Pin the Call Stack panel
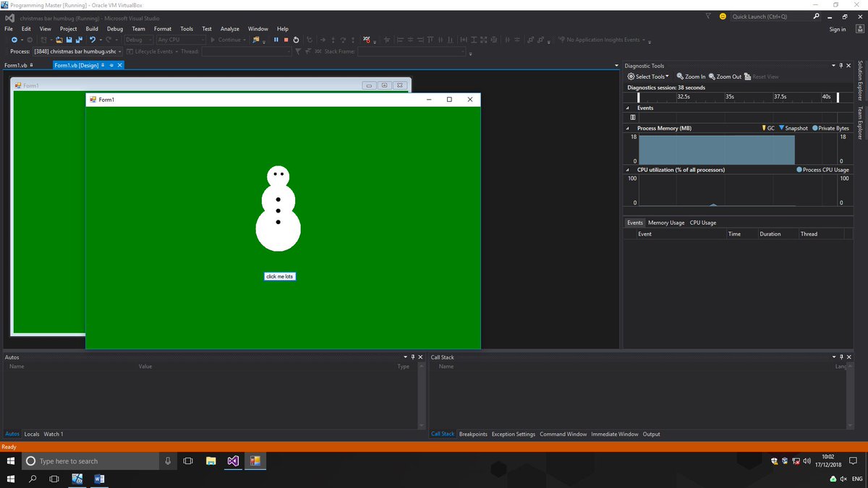 (x=841, y=357)
